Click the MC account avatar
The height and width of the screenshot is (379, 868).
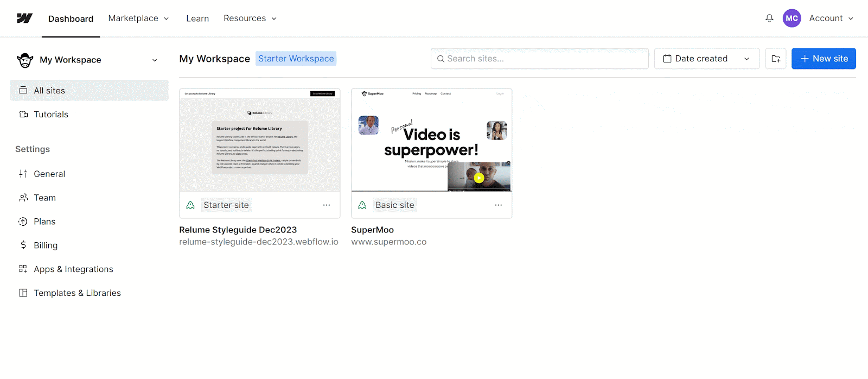point(792,18)
